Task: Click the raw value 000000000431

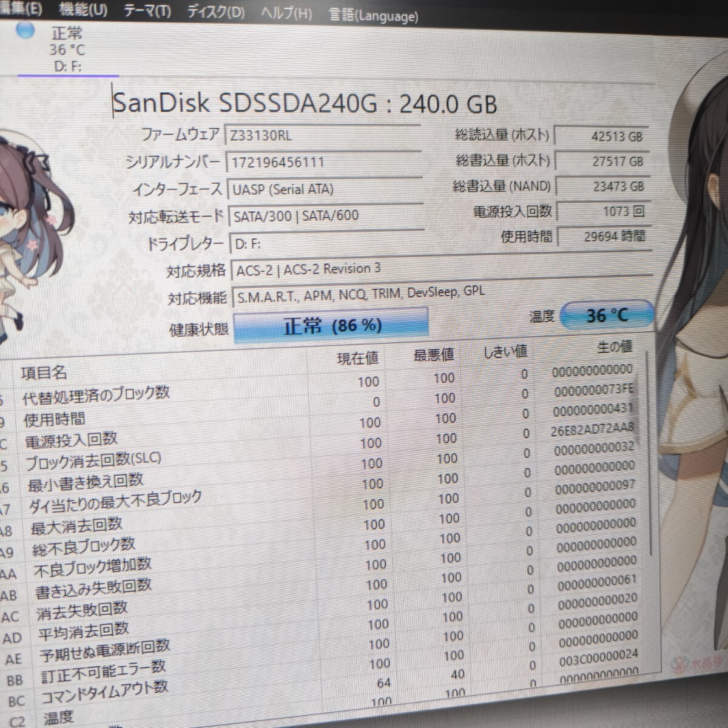Action: [594, 409]
